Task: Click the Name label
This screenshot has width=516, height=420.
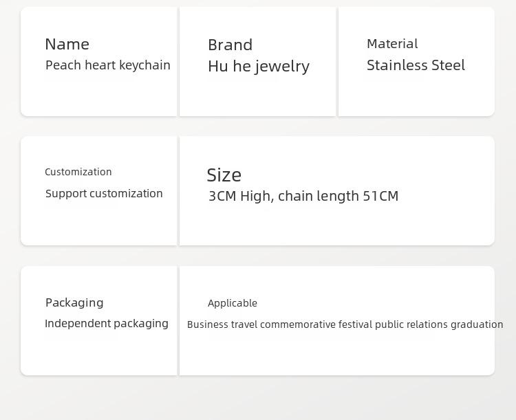Action: click(67, 45)
